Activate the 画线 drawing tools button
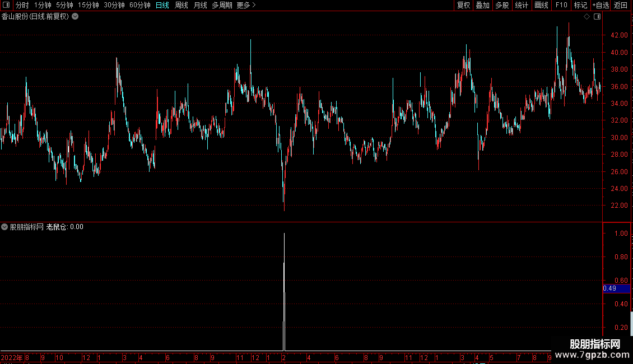The image size is (633, 364). click(x=541, y=5)
